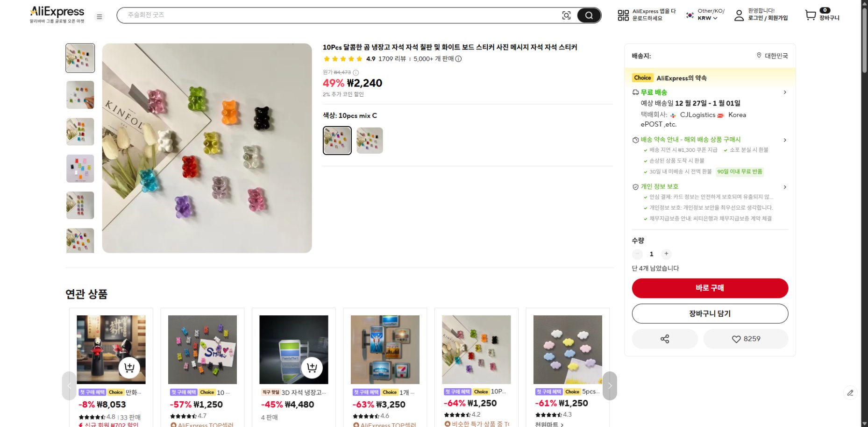
Task: Click the share icon button
Action: click(664, 339)
